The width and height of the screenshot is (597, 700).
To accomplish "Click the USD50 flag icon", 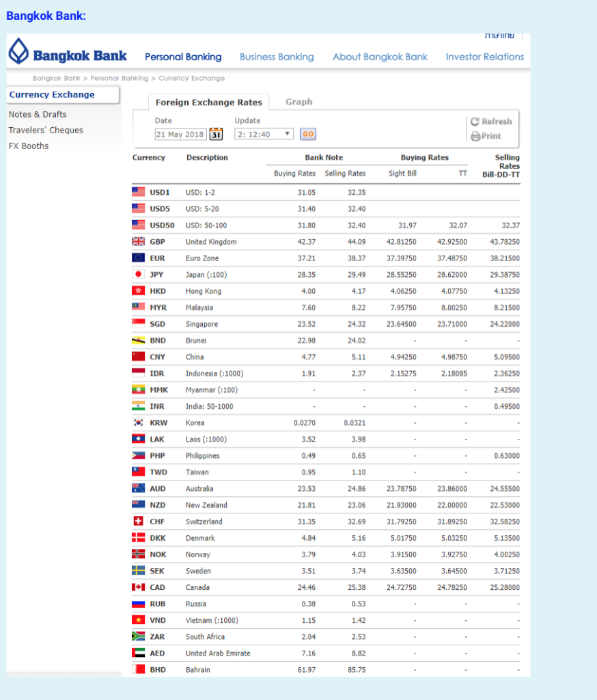I will (x=138, y=225).
